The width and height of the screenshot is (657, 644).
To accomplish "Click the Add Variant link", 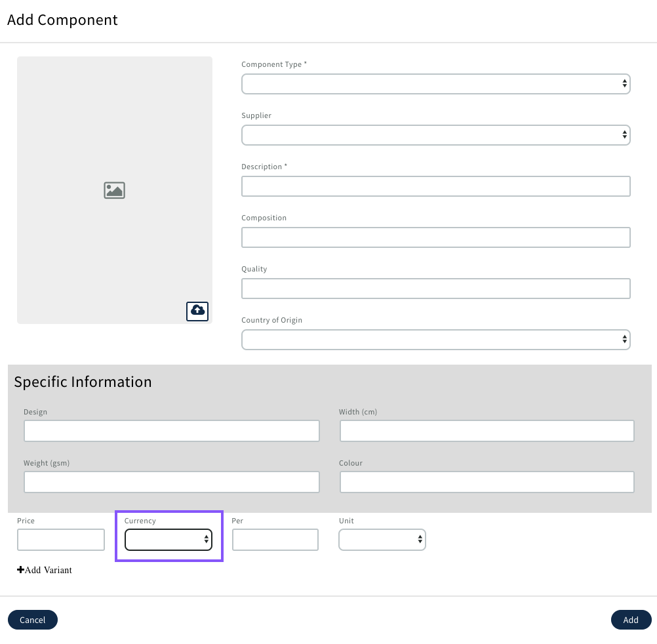I will point(49,570).
